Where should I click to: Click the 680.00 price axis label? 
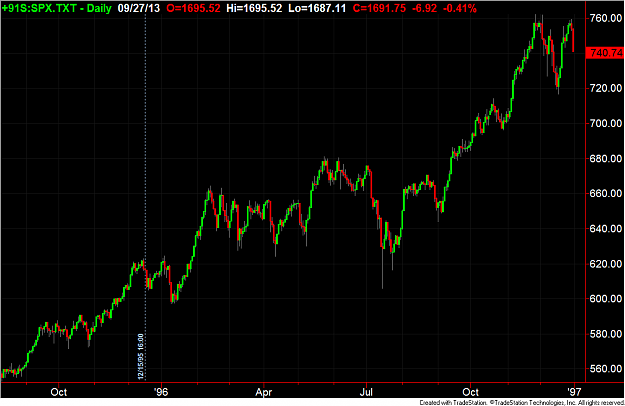click(606, 159)
